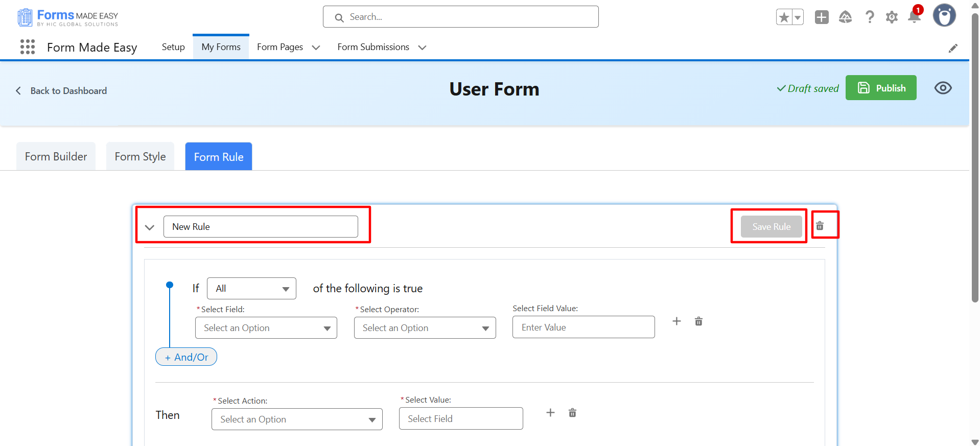
Task: Click the notifications bell icon
Action: pos(914,17)
